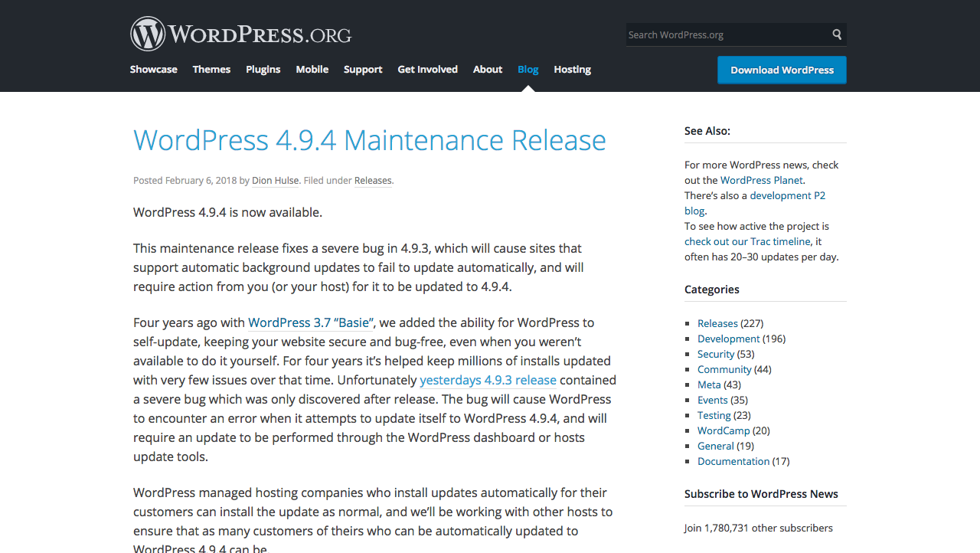Select the Releases category in sidebar

coord(717,323)
